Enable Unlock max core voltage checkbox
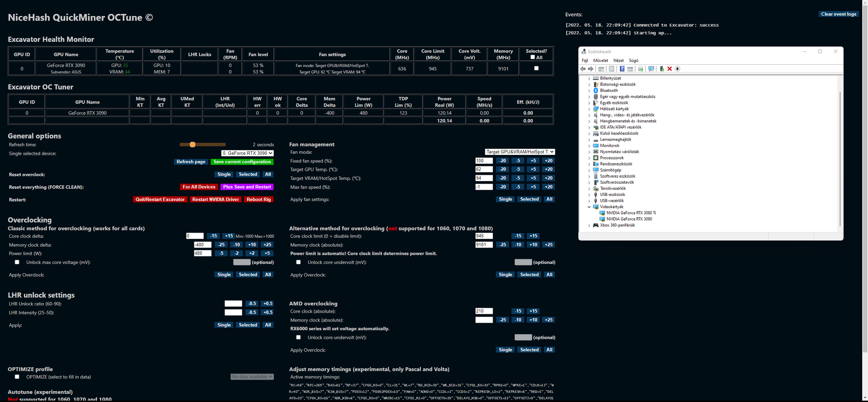Screen dimensions: 868x402 17,262
